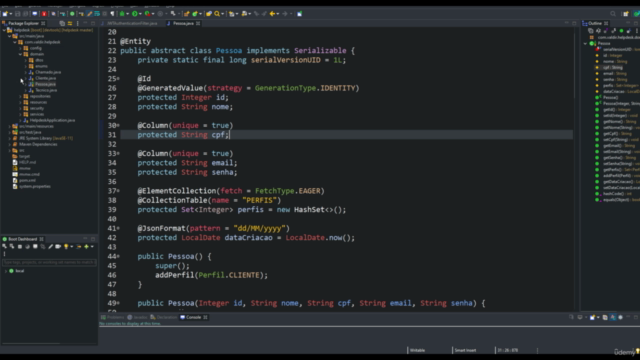The width and height of the screenshot is (640, 360).
Task: Click the Collapse All icon in Package Explorer
Action: tap(62, 23)
